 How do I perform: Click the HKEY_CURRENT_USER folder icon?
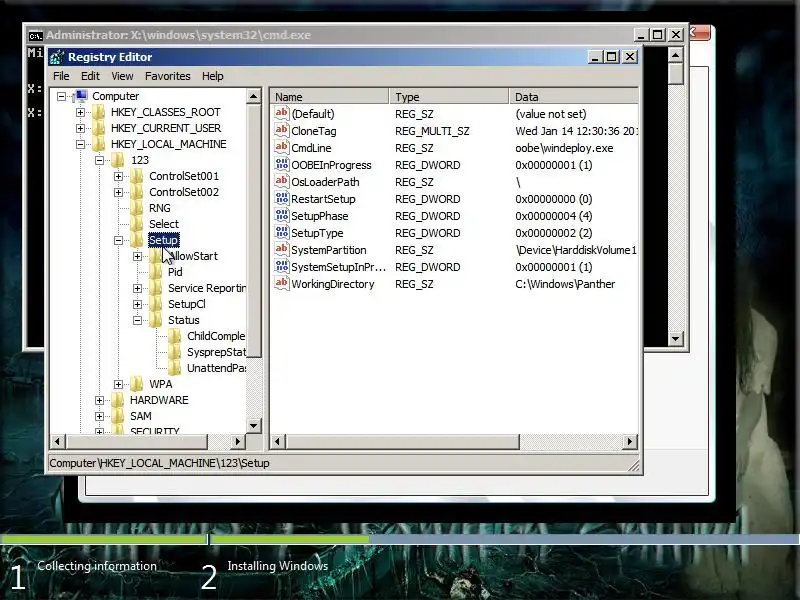point(98,128)
